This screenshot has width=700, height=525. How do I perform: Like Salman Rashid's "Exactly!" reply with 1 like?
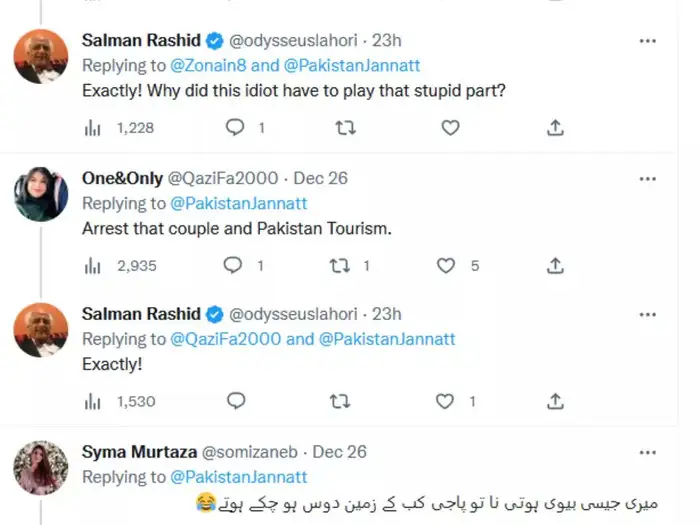point(447,401)
